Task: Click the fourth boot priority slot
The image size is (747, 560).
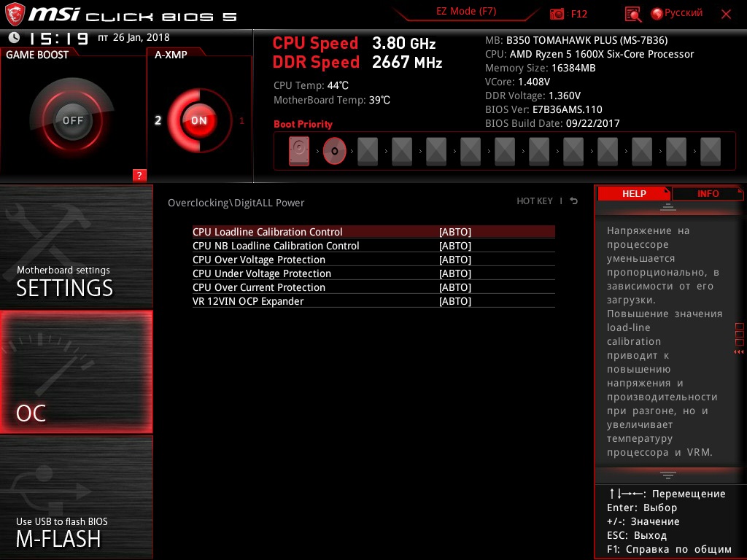Action: click(402, 152)
